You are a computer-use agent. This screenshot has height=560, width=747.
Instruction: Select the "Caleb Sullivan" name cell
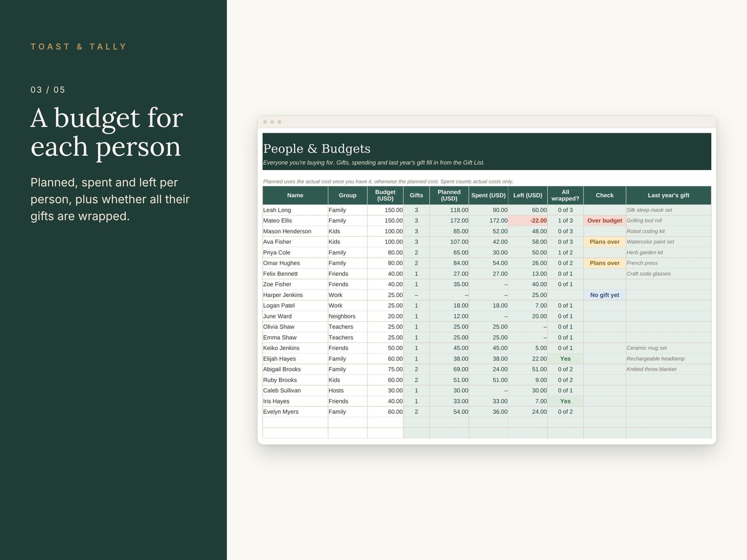(x=295, y=391)
